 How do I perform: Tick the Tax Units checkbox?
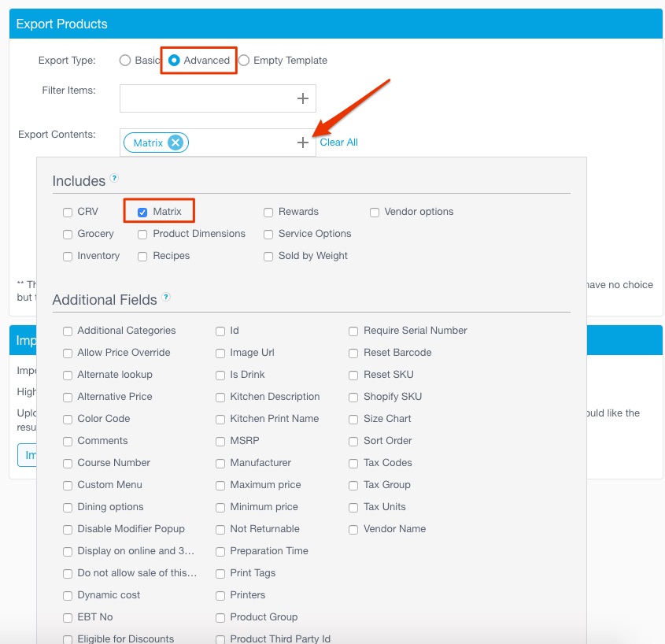(x=353, y=507)
